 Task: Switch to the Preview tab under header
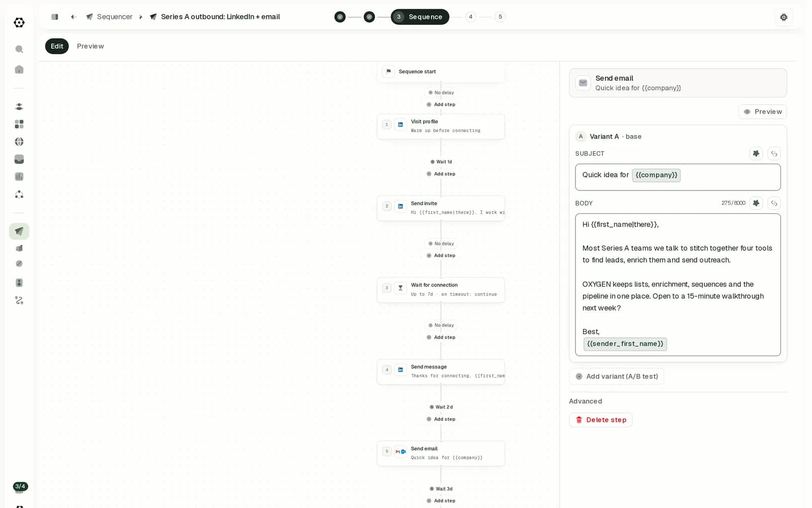[x=90, y=46]
